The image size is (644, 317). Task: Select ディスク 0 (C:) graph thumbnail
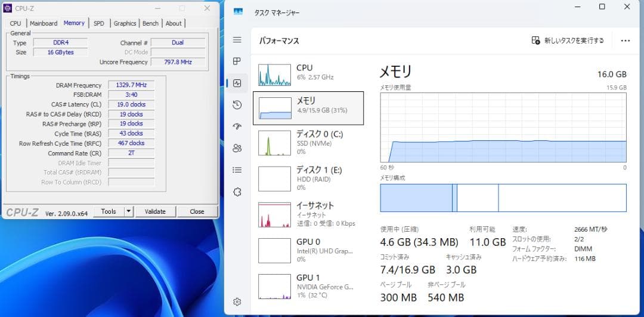point(274,144)
